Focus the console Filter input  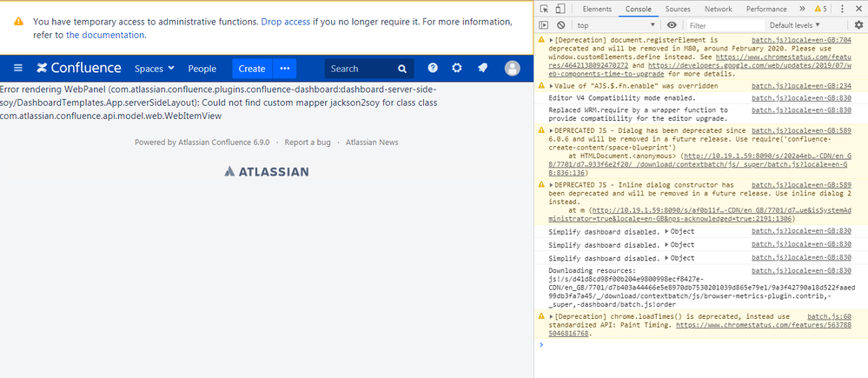pos(726,25)
